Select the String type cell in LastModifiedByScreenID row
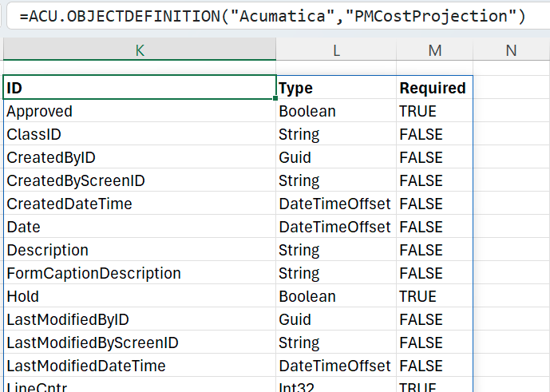The image size is (550, 392). tap(336, 343)
